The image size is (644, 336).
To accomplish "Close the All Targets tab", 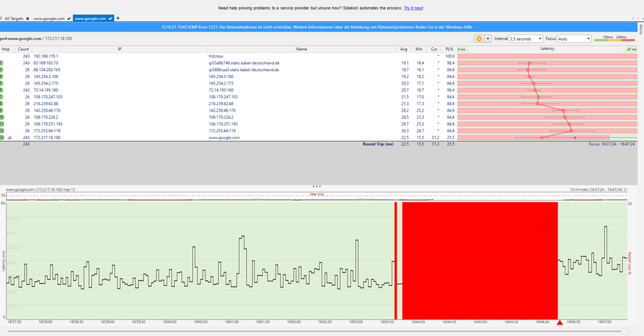I will click(28, 19).
